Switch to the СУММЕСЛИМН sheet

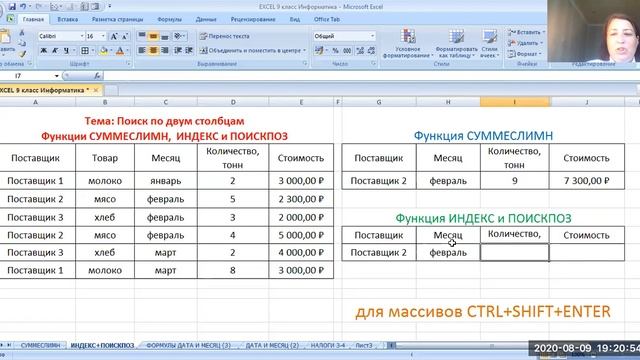pos(40,345)
